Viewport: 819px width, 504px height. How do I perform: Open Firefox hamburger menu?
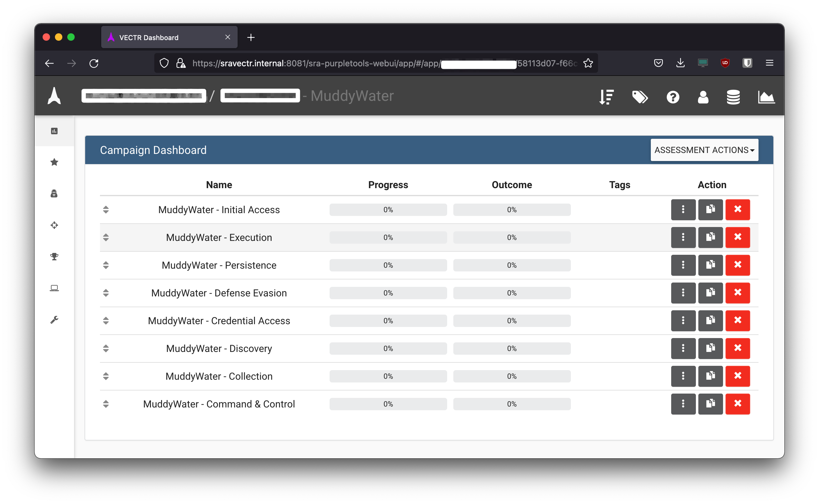[x=769, y=63]
